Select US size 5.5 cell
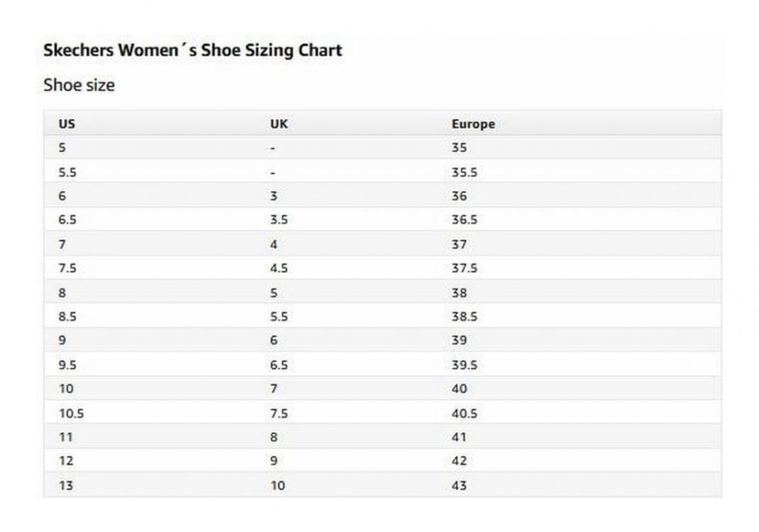 pos(67,172)
